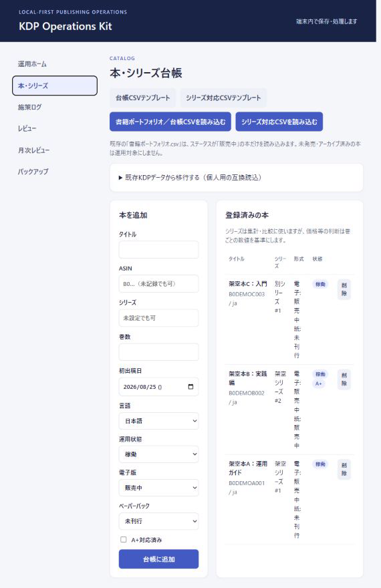Viewport: 381px width, 588px height.
Task: Click 稼働 badge on 架空本C row
Action: coord(320,284)
